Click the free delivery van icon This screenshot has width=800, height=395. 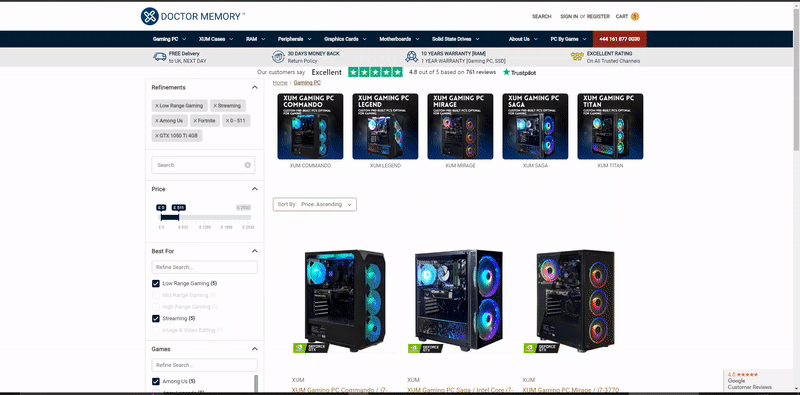160,57
